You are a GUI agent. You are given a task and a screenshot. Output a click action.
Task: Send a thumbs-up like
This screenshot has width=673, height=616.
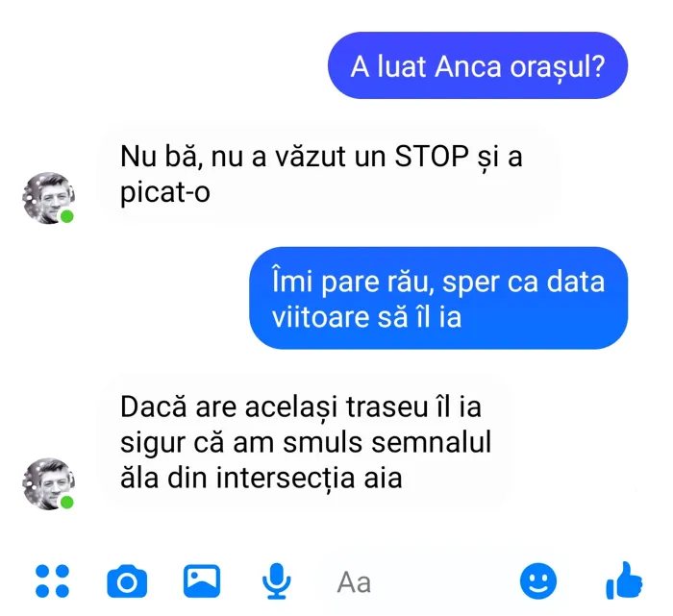tap(624, 580)
